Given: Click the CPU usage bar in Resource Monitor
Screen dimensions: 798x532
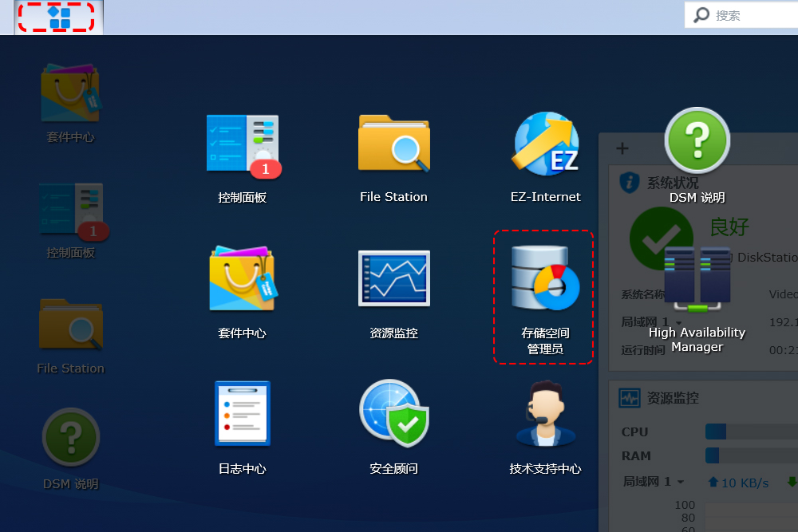Looking at the screenshot, I should point(750,432).
